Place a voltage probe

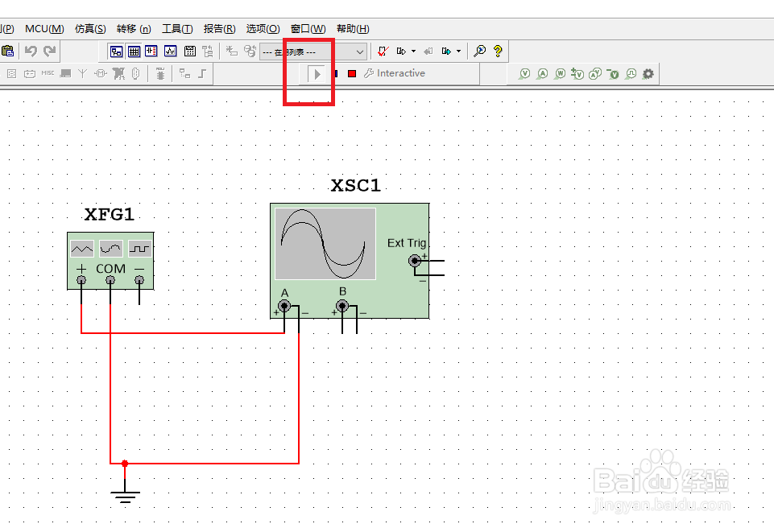pyautogui.click(x=524, y=74)
